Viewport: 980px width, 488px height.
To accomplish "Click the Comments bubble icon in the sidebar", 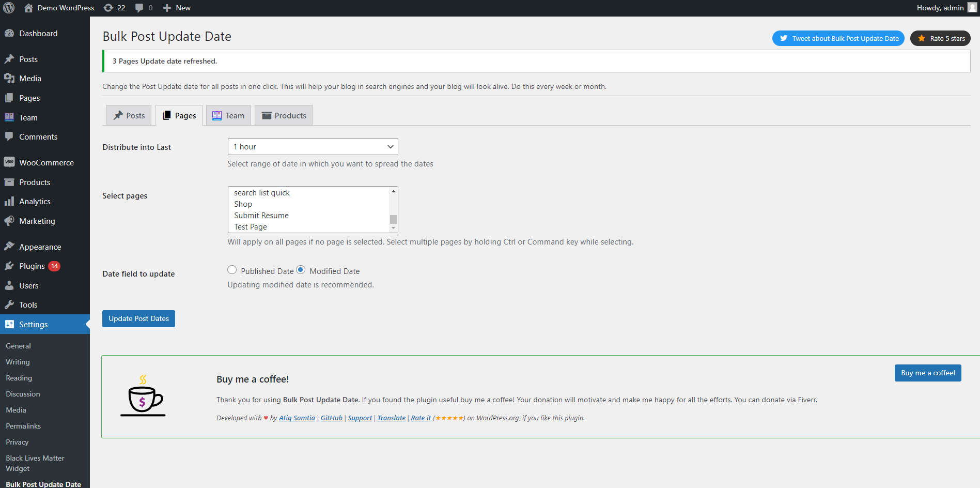I will [9, 136].
